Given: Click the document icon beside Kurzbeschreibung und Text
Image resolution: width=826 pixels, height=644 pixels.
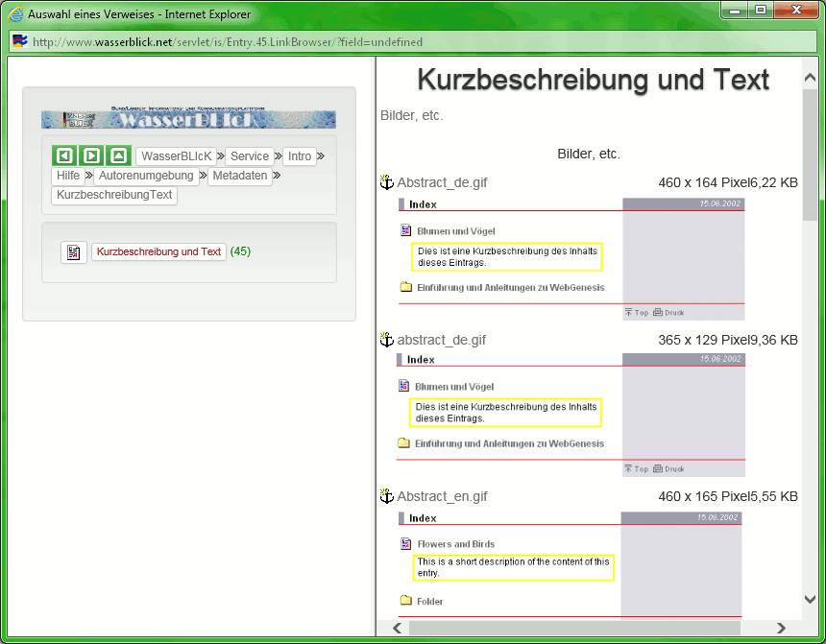Looking at the screenshot, I should coord(74,252).
